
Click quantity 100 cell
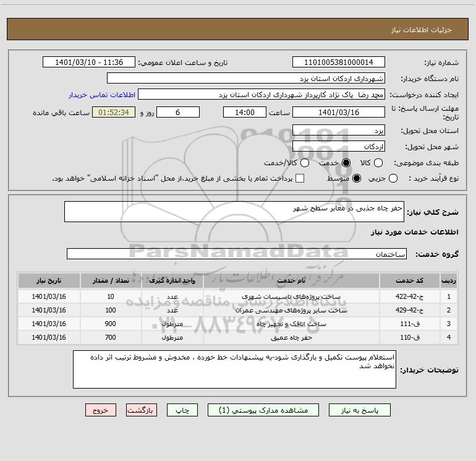click(x=111, y=310)
